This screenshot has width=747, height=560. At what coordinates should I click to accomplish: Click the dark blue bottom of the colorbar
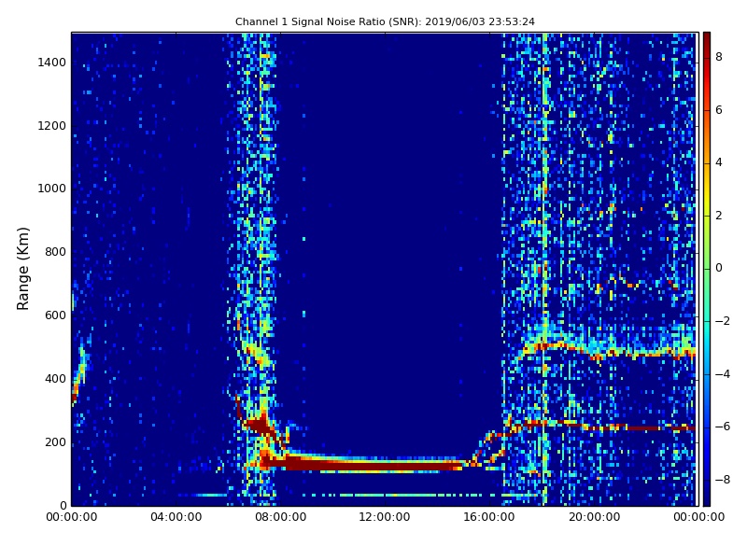tap(707, 497)
